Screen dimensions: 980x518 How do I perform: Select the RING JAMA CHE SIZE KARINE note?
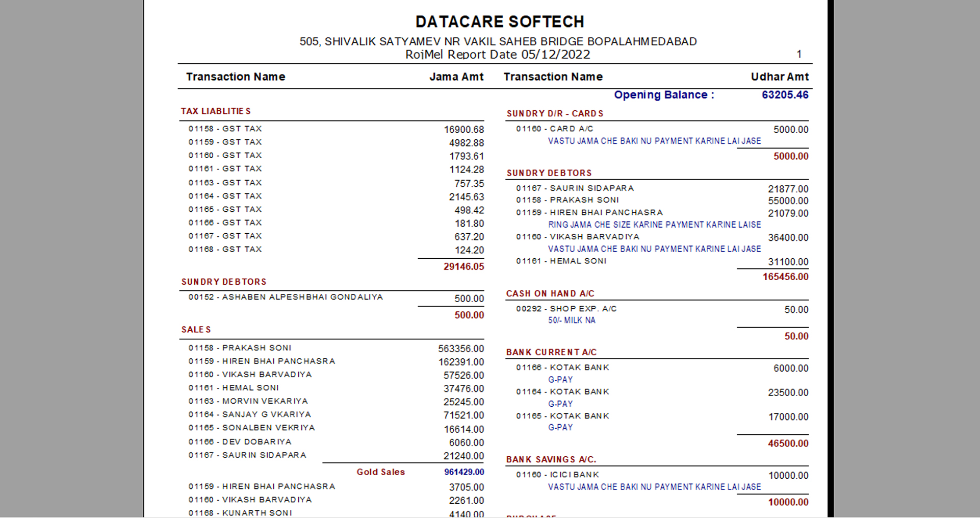click(655, 225)
